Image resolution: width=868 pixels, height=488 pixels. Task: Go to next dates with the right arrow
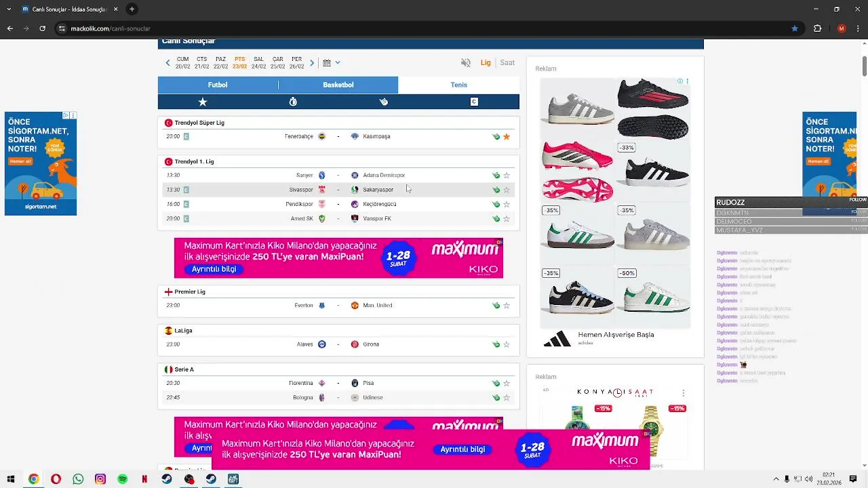[312, 63]
